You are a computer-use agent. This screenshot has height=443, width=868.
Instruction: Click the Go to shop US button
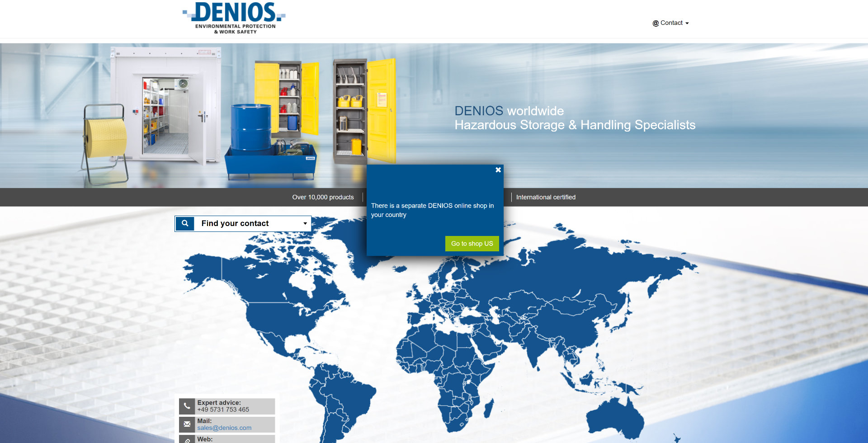click(x=472, y=244)
